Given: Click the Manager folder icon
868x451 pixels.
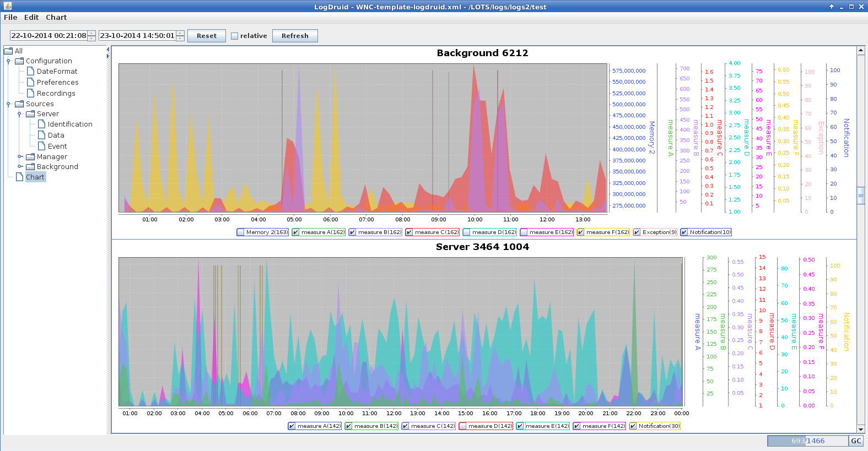Looking at the screenshot, I should point(30,156).
